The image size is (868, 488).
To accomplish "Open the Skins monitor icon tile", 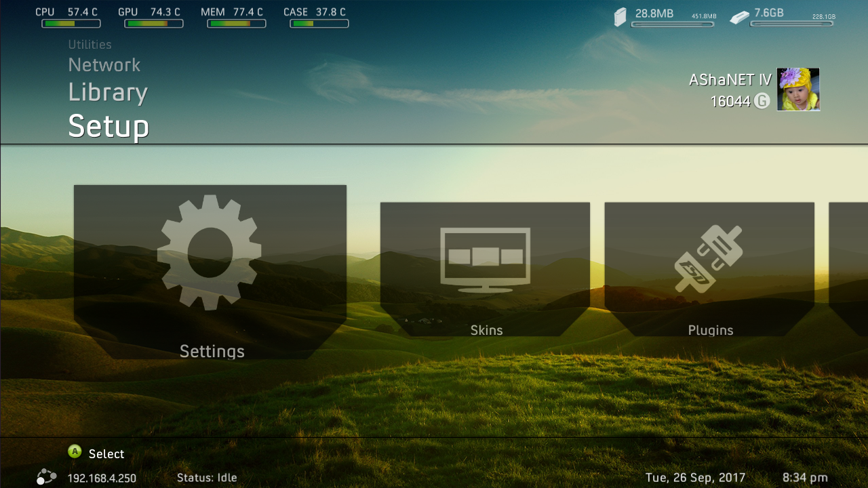I will pos(485,269).
